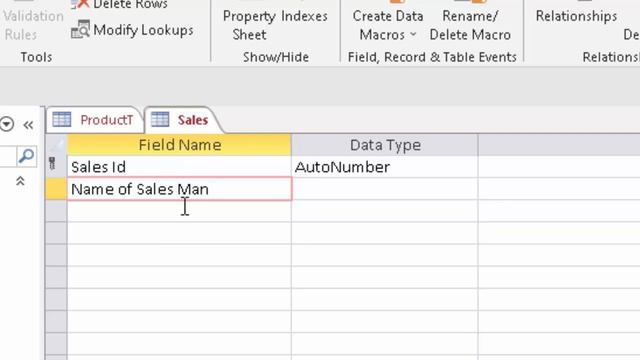Click the Name of Sales Man field
The image size is (640, 360).
tap(179, 189)
